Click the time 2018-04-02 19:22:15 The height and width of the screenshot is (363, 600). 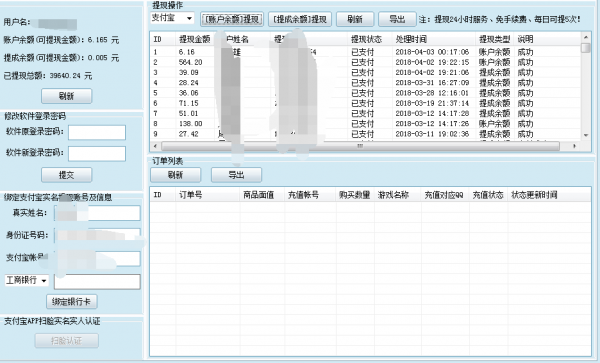click(x=432, y=62)
